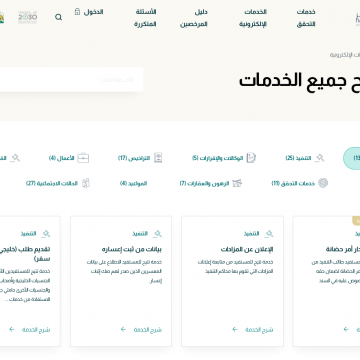
Task: Click the arrow in أمر حضانة card footer
Action: [346, 329]
